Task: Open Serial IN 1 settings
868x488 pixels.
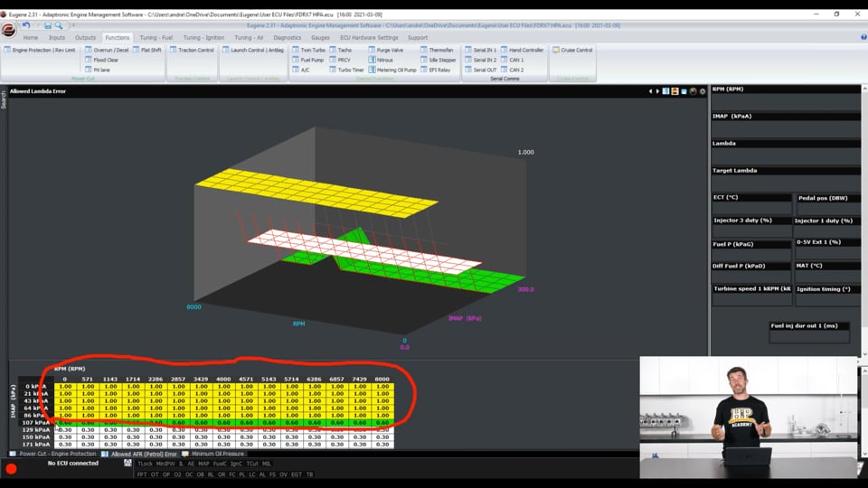Action: point(480,50)
